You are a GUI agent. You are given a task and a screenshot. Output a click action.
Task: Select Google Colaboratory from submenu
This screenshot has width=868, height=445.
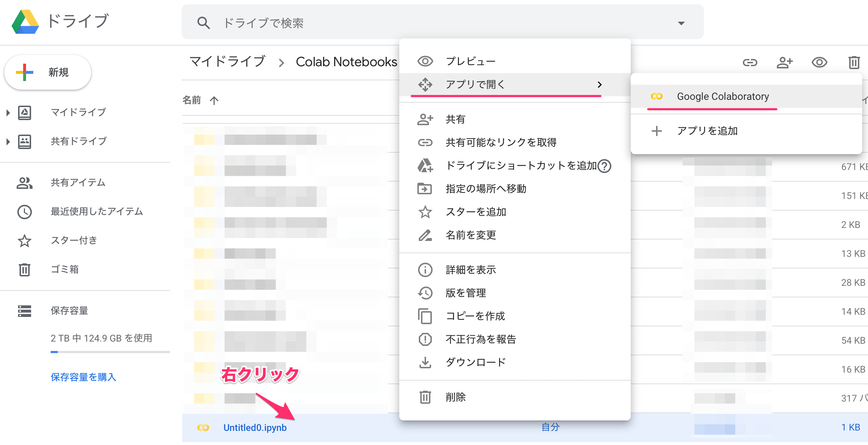[723, 96]
